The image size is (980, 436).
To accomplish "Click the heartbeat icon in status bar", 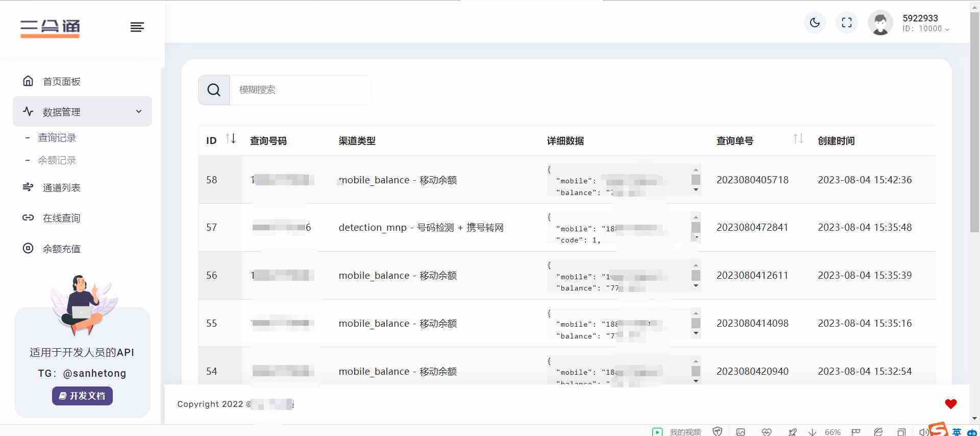I will pyautogui.click(x=766, y=432).
